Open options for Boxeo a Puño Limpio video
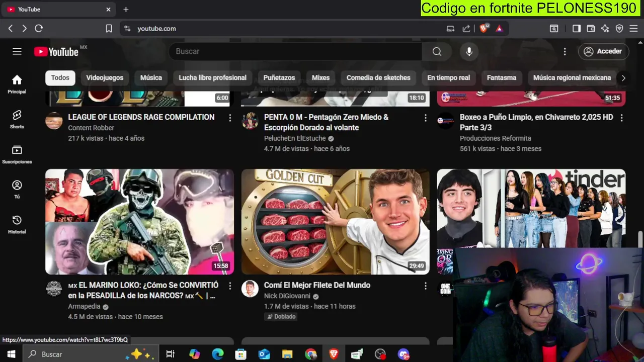 tap(621, 118)
